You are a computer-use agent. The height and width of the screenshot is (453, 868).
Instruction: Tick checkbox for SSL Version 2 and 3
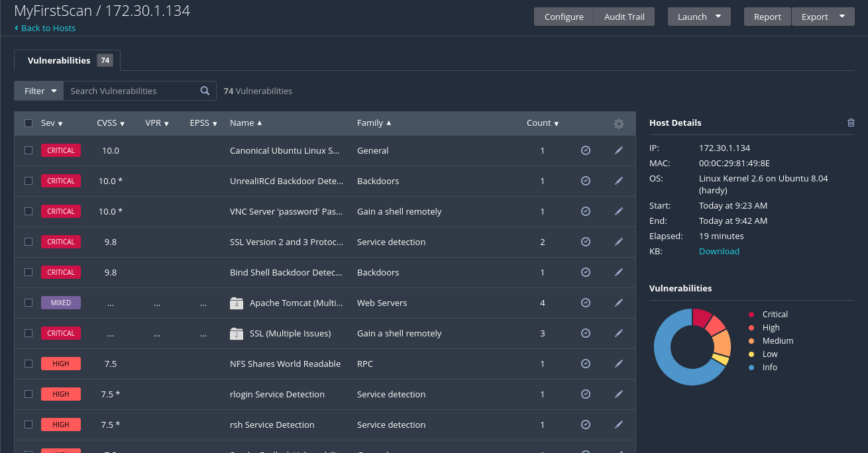(x=28, y=242)
